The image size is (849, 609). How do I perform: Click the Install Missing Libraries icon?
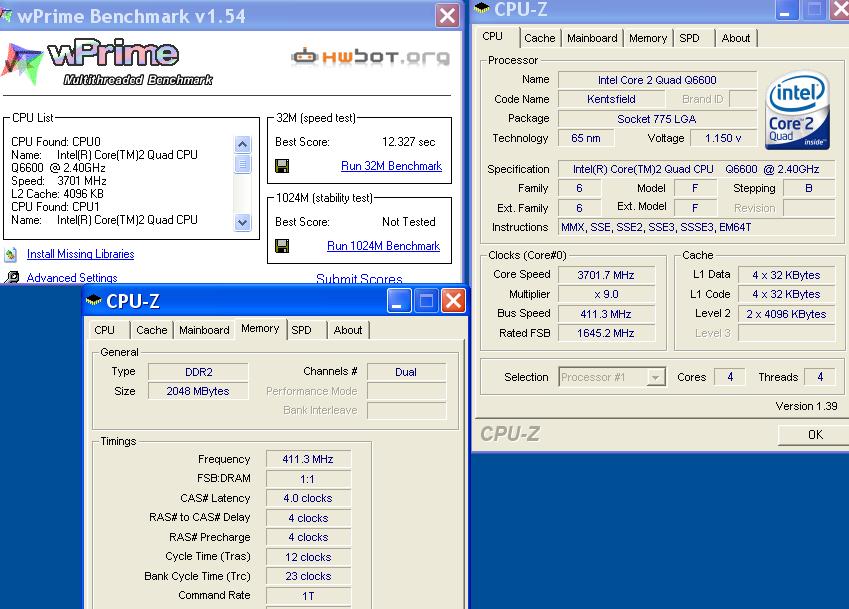point(11,254)
